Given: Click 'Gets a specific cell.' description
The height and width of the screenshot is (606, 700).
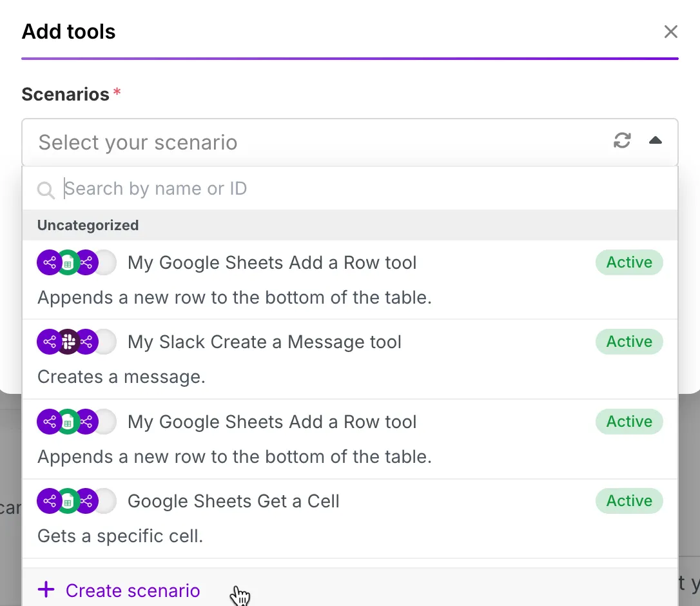Looking at the screenshot, I should [x=120, y=536].
